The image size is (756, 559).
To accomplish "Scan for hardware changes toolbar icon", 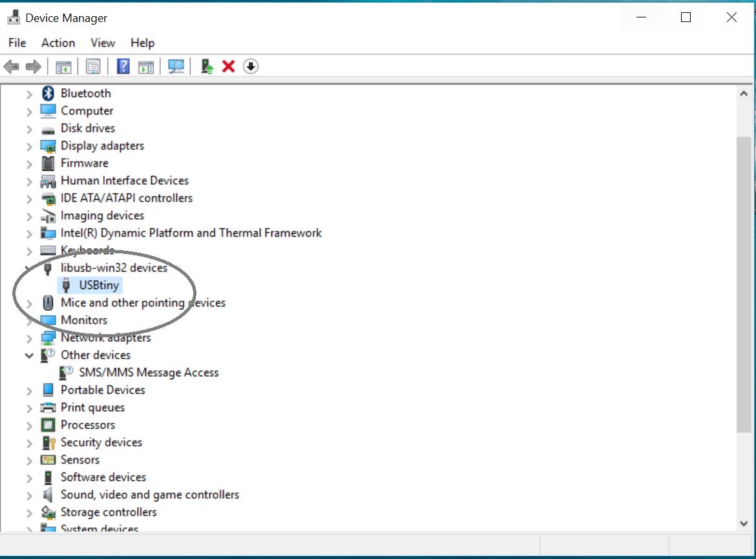I will click(x=176, y=67).
